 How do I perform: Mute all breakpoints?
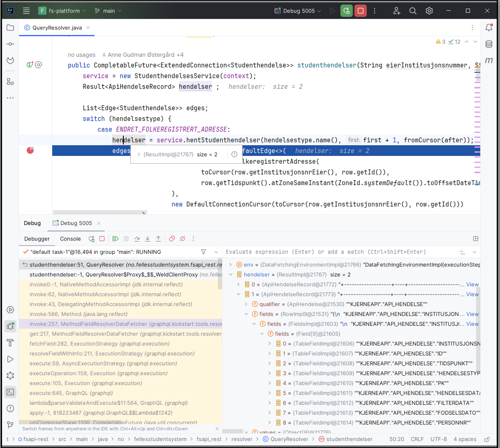[182, 239]
